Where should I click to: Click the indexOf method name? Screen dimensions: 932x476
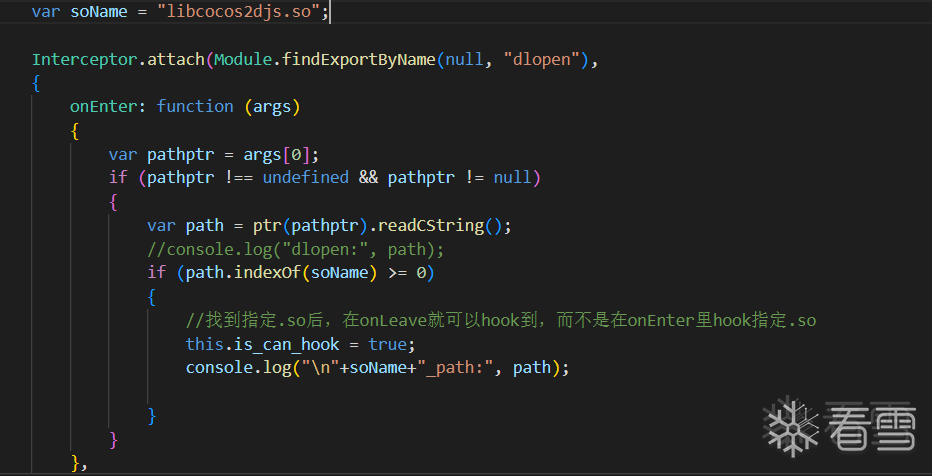pos(267,273)
